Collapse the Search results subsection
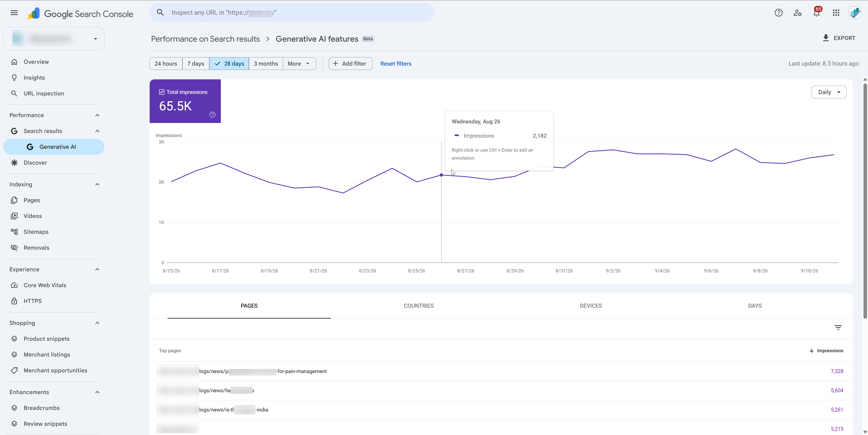 tap(97, 131)
